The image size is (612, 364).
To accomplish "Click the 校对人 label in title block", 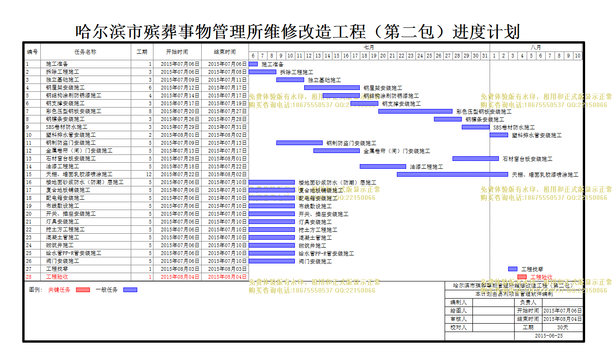I will click(x=459, y=327).
